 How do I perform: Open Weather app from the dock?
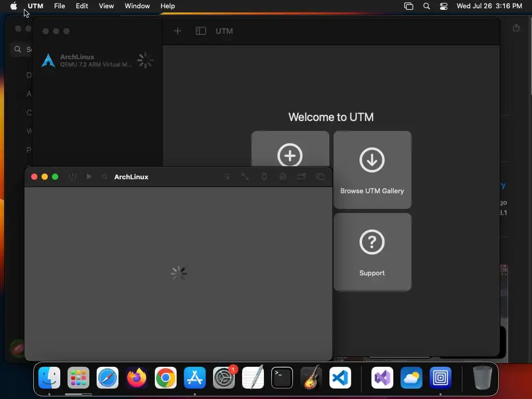(x=411, y=378)
